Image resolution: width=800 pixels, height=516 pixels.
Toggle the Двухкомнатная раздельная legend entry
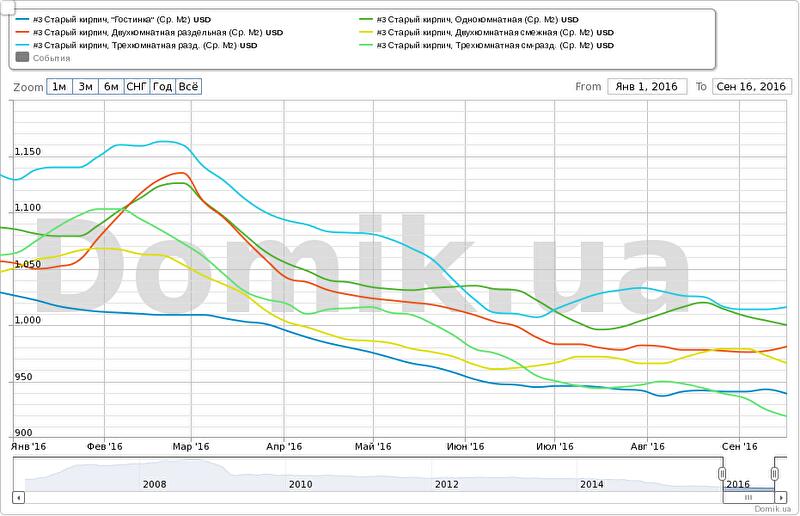[150, 32]
